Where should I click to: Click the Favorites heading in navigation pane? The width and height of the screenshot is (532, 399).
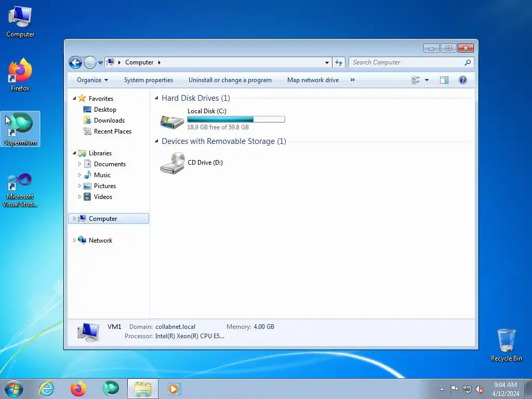tap(101, 99)
